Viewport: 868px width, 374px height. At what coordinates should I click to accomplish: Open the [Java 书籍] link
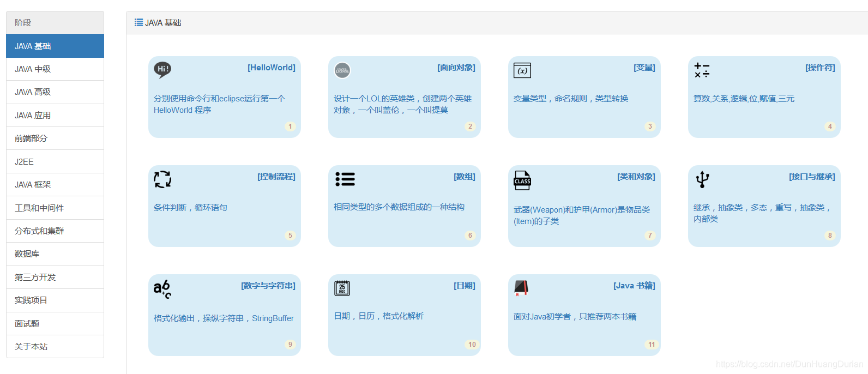(x=634, y=286)
